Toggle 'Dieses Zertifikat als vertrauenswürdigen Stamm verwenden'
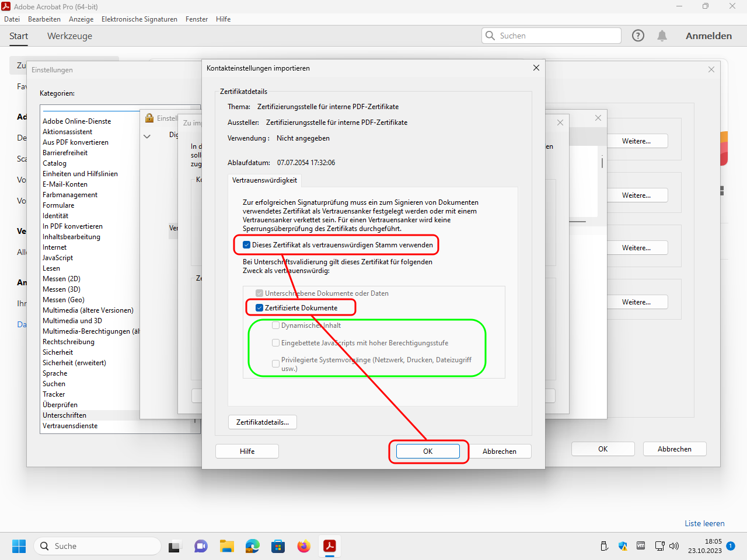The image size is (747, 560). click(247, 245)
